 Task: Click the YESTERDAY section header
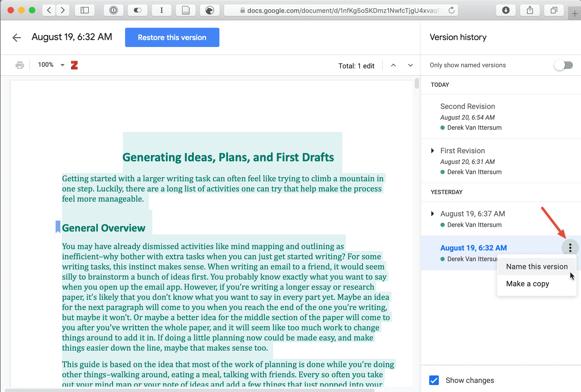point(447,192)
